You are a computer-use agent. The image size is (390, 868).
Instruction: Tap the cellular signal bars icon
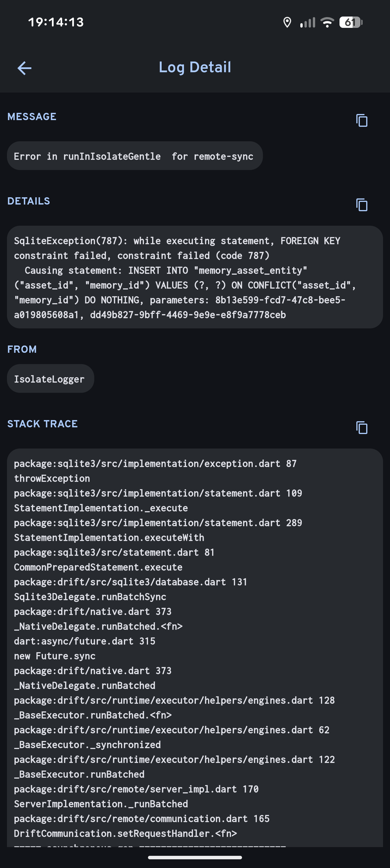point(307,23)
